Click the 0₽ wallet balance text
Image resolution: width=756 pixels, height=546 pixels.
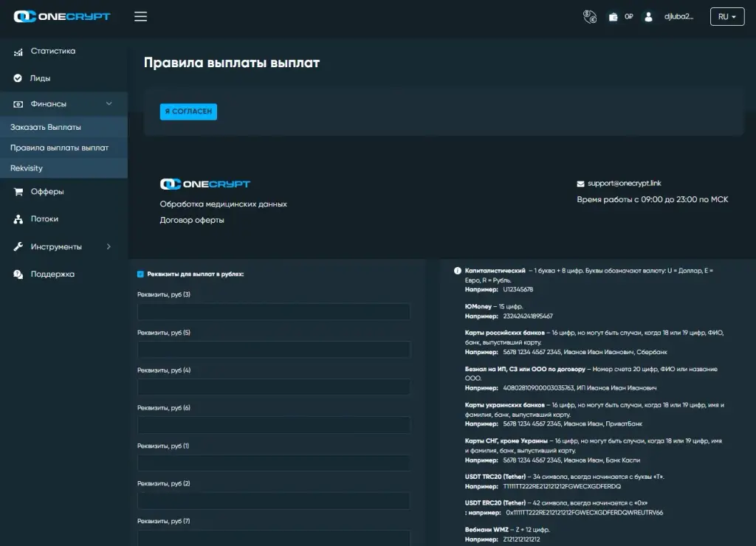(x=628, y=16)
